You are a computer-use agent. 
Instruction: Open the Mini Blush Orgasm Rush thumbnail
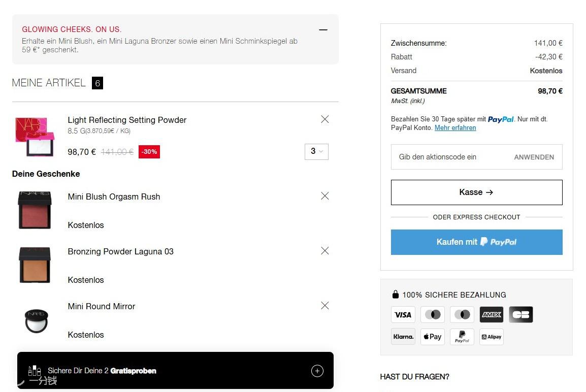tap(35, 210)
